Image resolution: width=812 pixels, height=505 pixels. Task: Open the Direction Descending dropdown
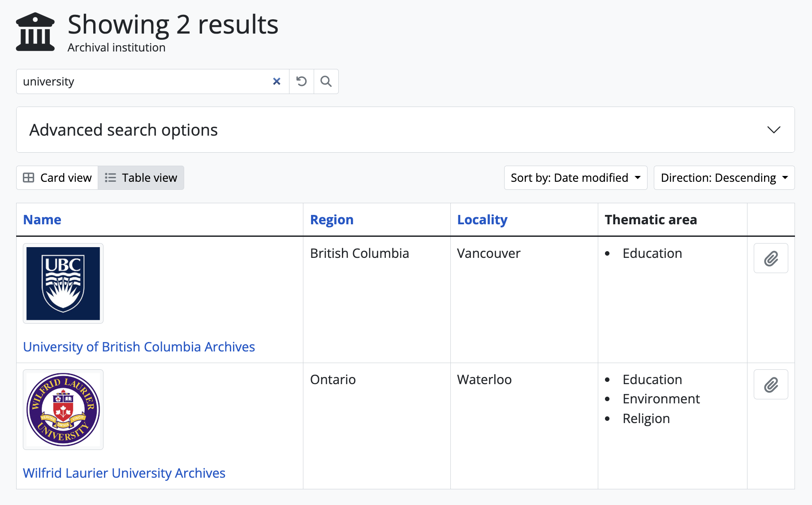(x=724, y=178)
